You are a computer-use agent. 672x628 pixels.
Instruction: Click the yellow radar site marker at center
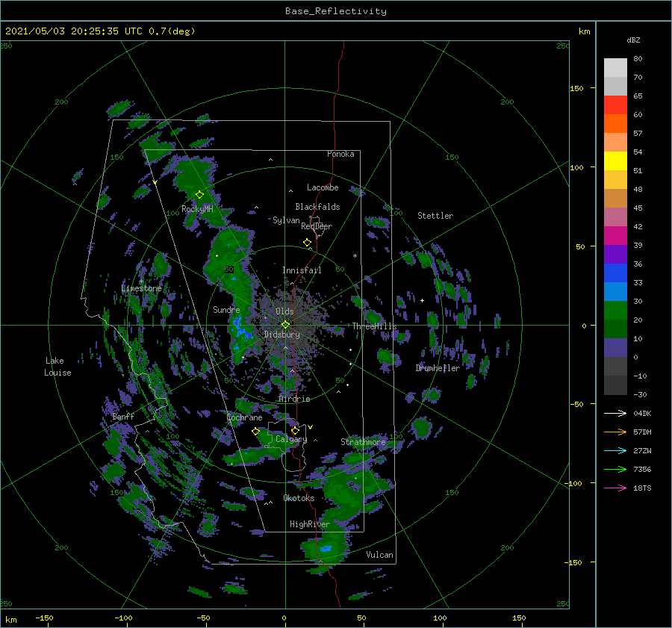[x=285, y=325]
